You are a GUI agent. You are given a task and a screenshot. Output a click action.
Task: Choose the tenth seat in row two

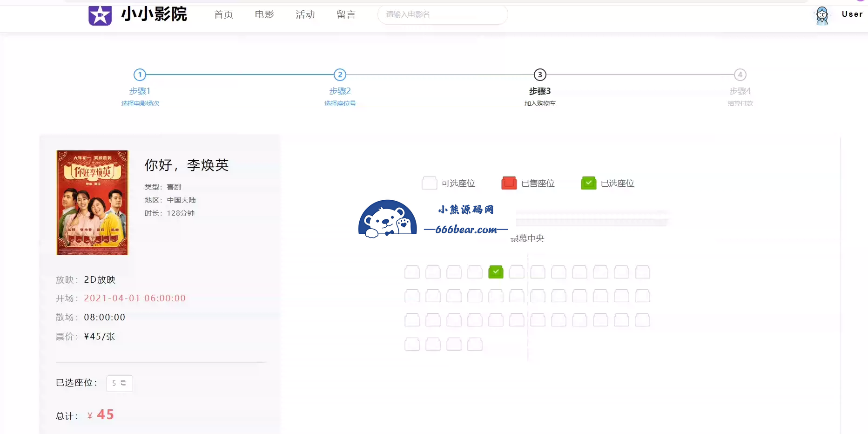(x=600, y=296)
